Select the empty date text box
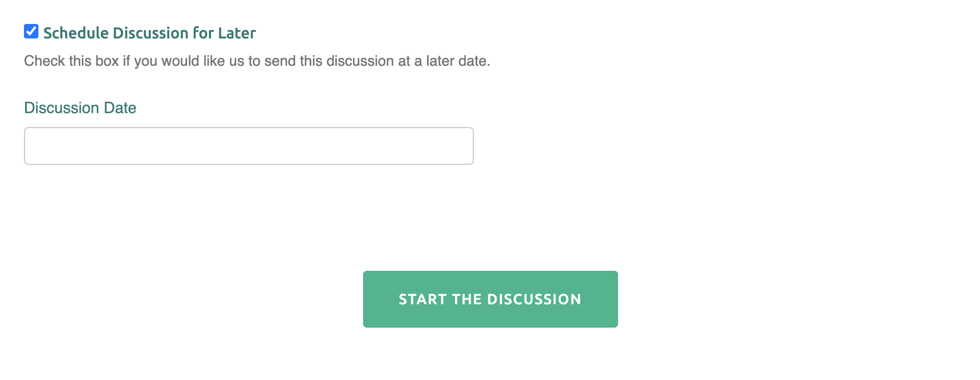The height and width of the screenshot is (380, 980). [248, 146]
